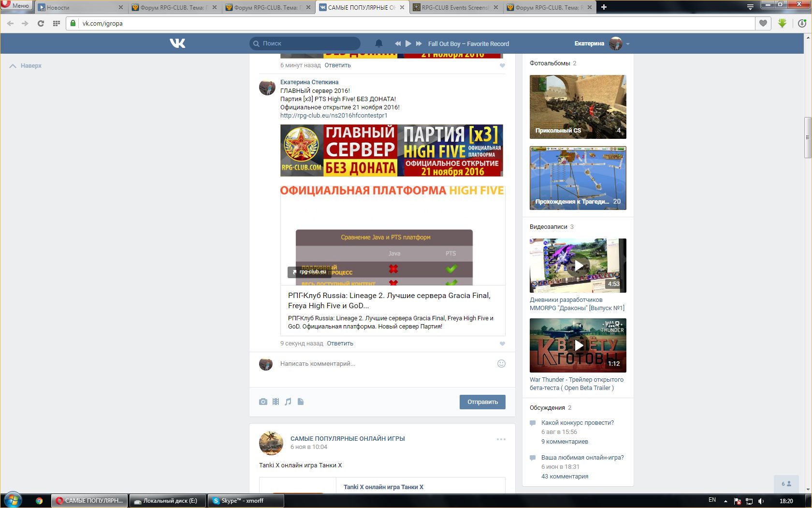The height and width of the screenshot is (508, 812).
Task: Attach a video with film icon
Action: click(x=275, y=402)
